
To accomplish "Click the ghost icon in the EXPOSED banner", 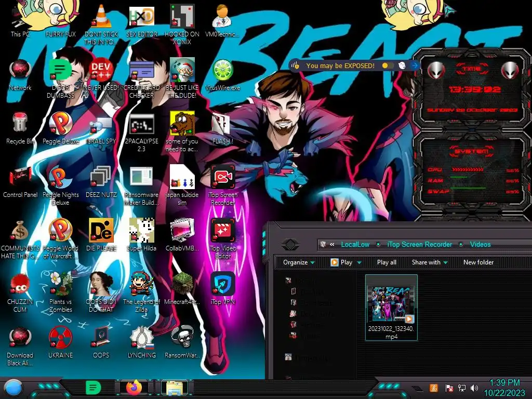I will [402, 65].
